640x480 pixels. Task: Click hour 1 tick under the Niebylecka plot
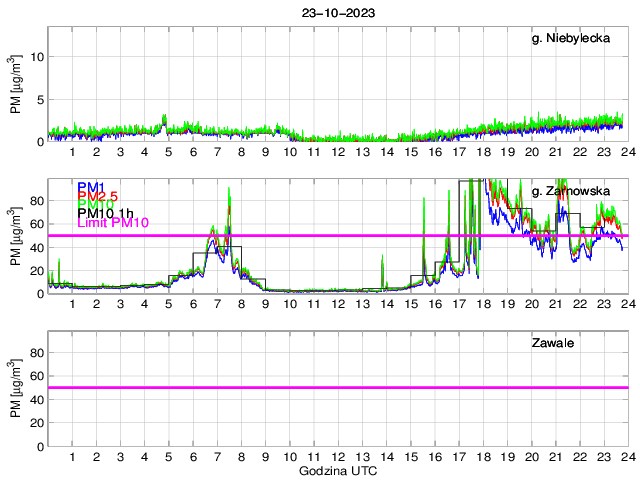tap(72, 152)
